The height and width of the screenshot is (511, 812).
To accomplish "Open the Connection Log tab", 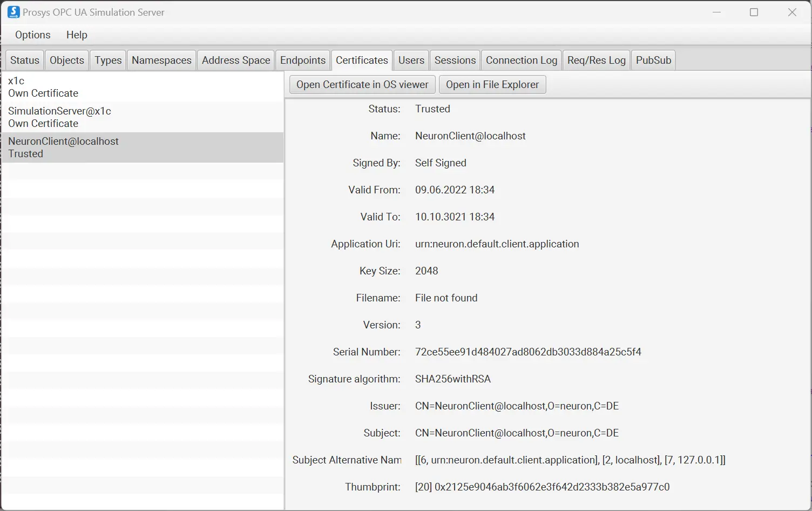I will [x=521, y=60].
